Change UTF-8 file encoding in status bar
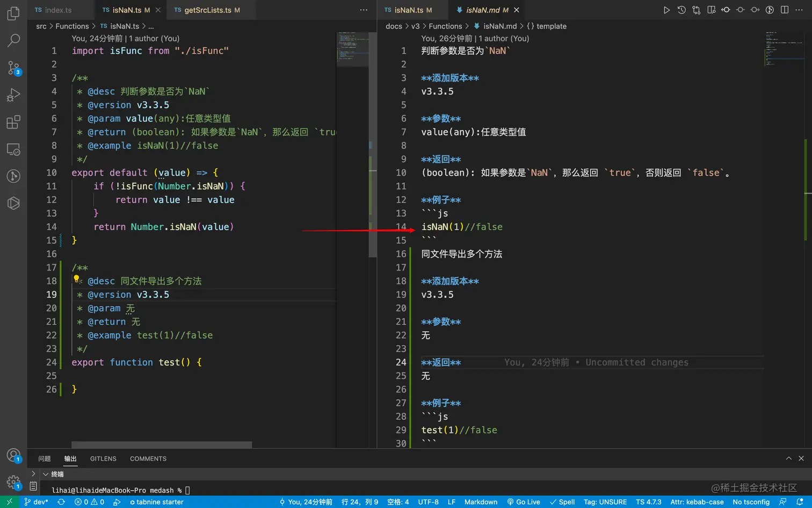812x508 pixels. coord(428,502)
